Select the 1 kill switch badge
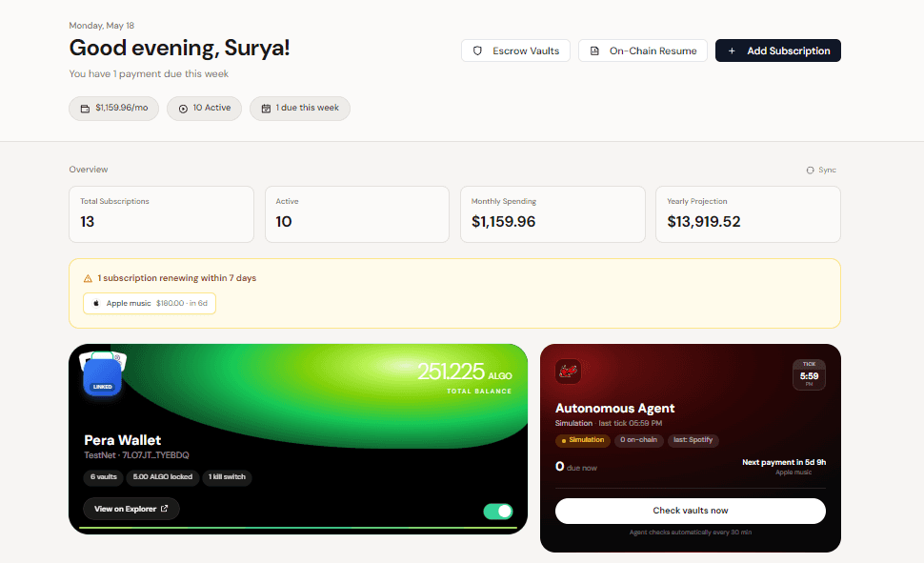The image size is (924, 563). 227,477
